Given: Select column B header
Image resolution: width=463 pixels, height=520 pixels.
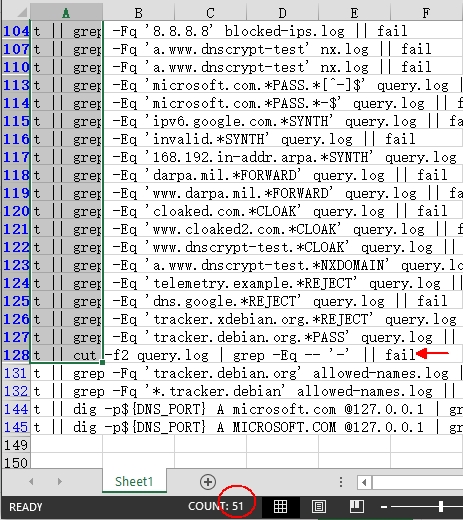Looking at the screenshot, I should pos(138,13).
